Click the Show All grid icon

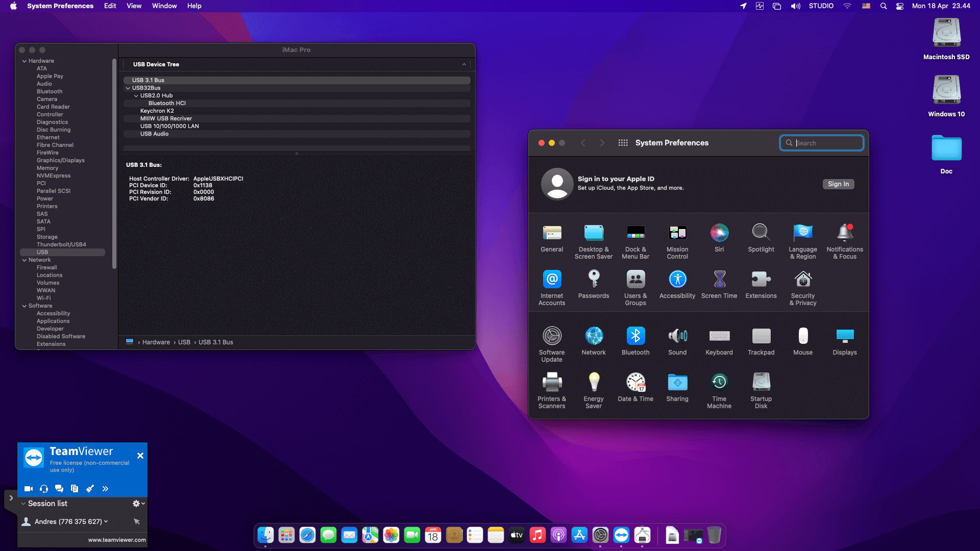coord(623,143)
